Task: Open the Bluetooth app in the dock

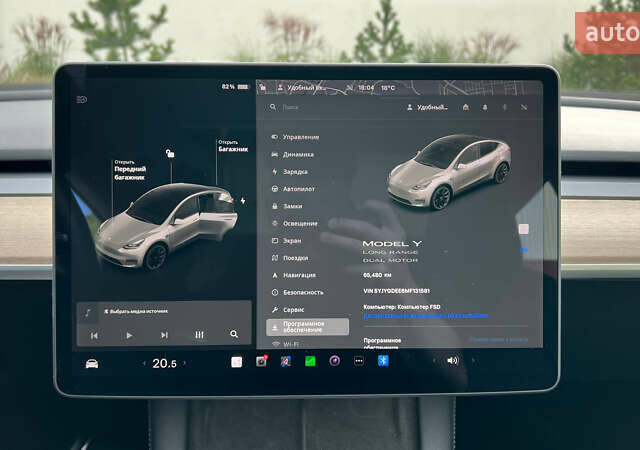Action: (383, 361)
